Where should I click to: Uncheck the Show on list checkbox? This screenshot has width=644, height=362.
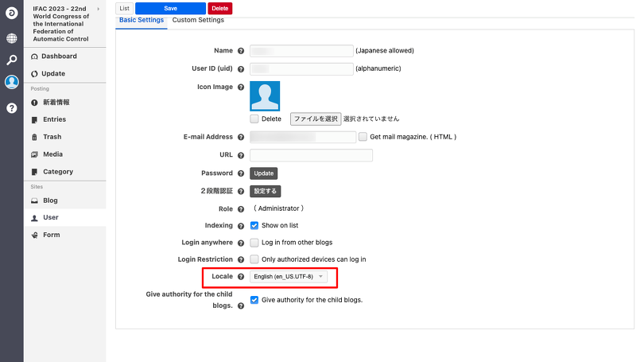pyautogui.click(x=254, y=225)
